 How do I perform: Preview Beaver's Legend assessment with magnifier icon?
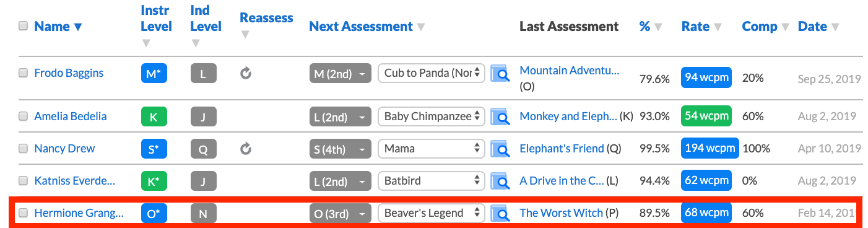pos(500,213)
